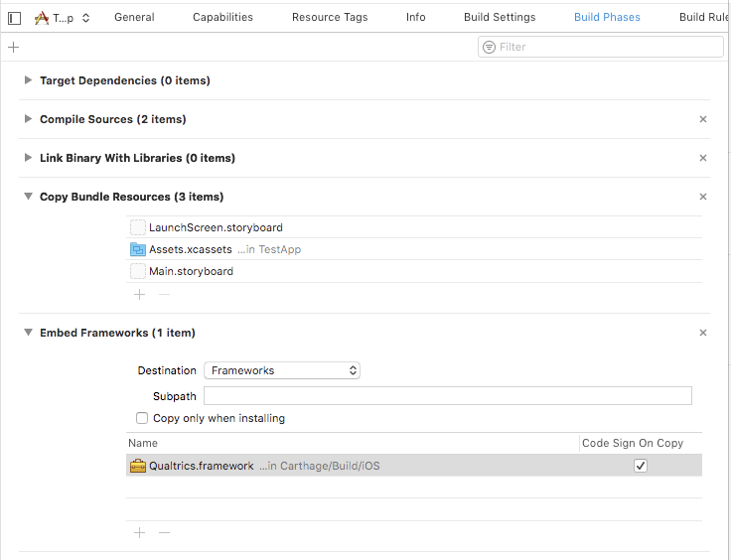Collapse Embed Frameworks section
The width and height of the screenshot is (731, 560).
[28, 333]
